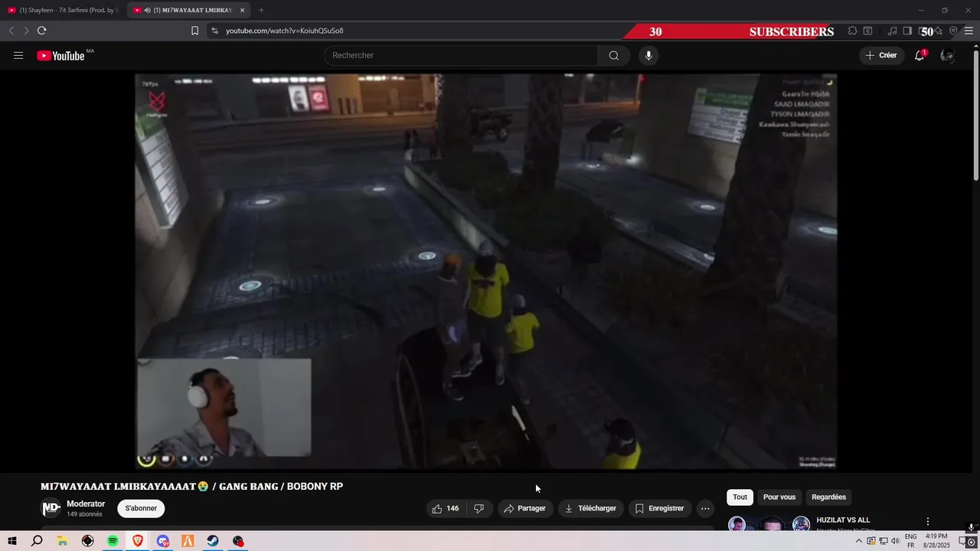Open the notifications bell
Screen dimensions: 980x551
coord(920,56)
